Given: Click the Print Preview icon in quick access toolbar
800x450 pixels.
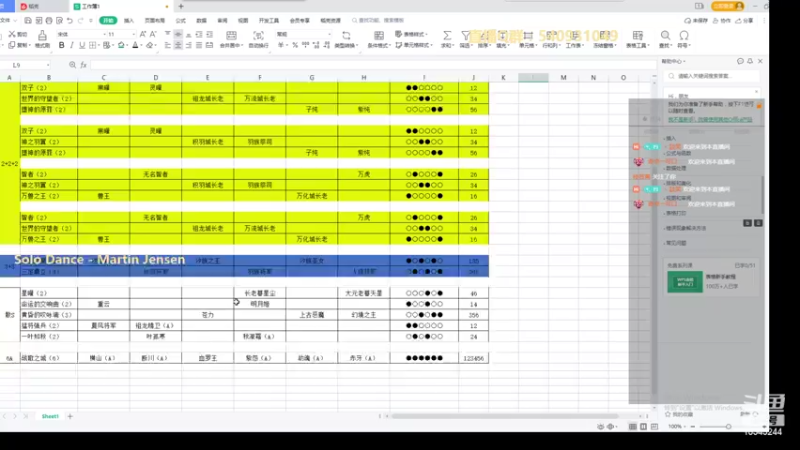Looking at the screenshot, I should 60,20.
